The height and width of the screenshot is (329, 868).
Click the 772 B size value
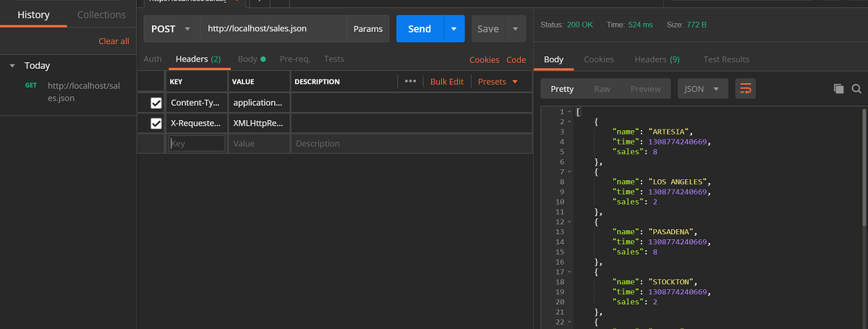[696, 25]
